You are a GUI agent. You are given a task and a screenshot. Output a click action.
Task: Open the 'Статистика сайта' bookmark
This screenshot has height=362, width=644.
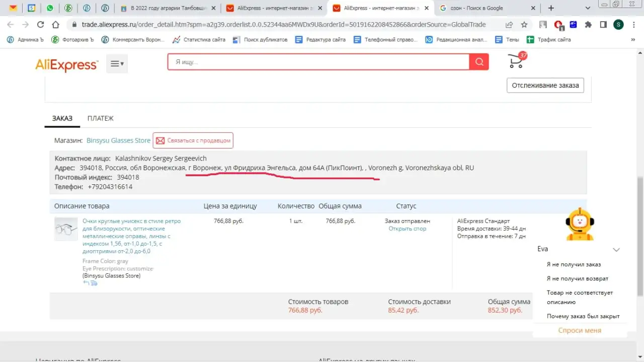(199, 39)
